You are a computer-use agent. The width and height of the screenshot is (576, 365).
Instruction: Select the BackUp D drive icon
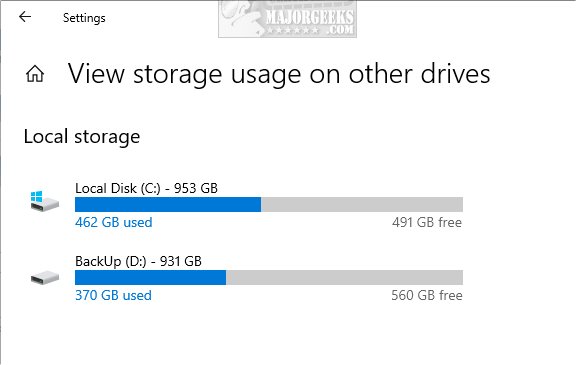tap(45, 277)
